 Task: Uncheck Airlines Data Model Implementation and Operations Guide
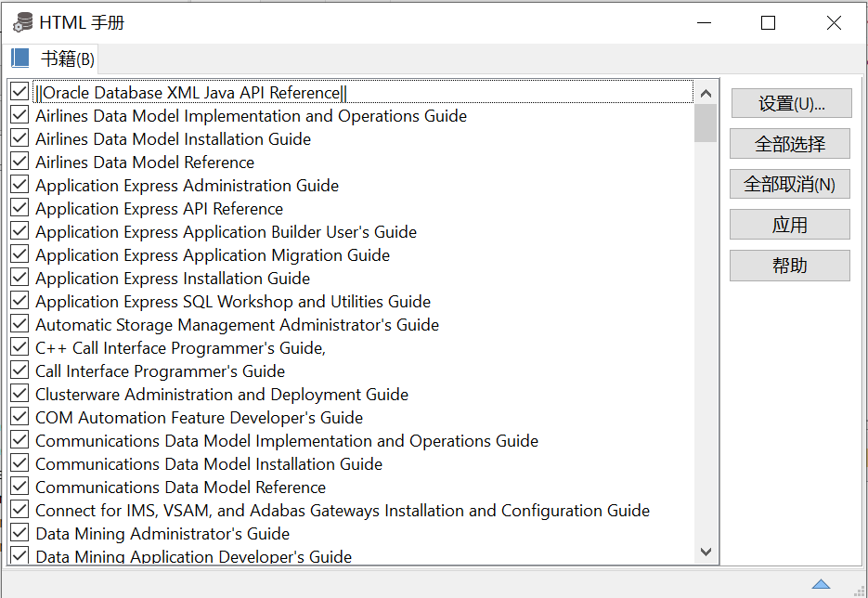click(x=19, y=114)
